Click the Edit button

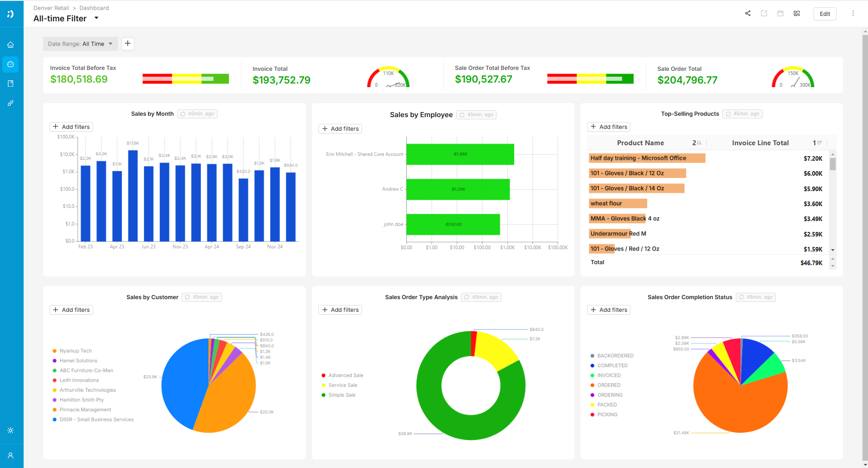pyautogui.click(x=824, y=14)
